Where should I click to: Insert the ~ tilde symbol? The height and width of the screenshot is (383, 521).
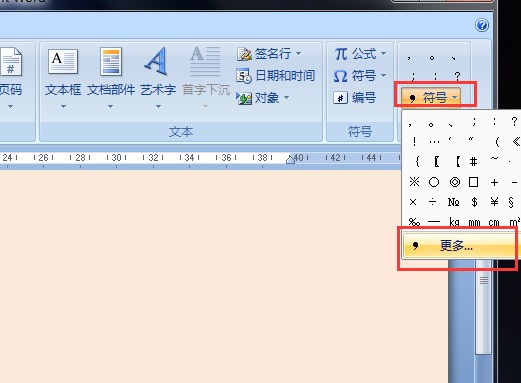[x=494, y=158]
